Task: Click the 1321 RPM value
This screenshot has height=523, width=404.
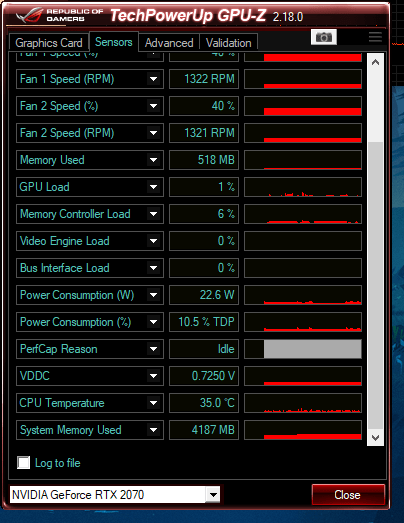Action: pyautogui.click(x=204, y=133)
